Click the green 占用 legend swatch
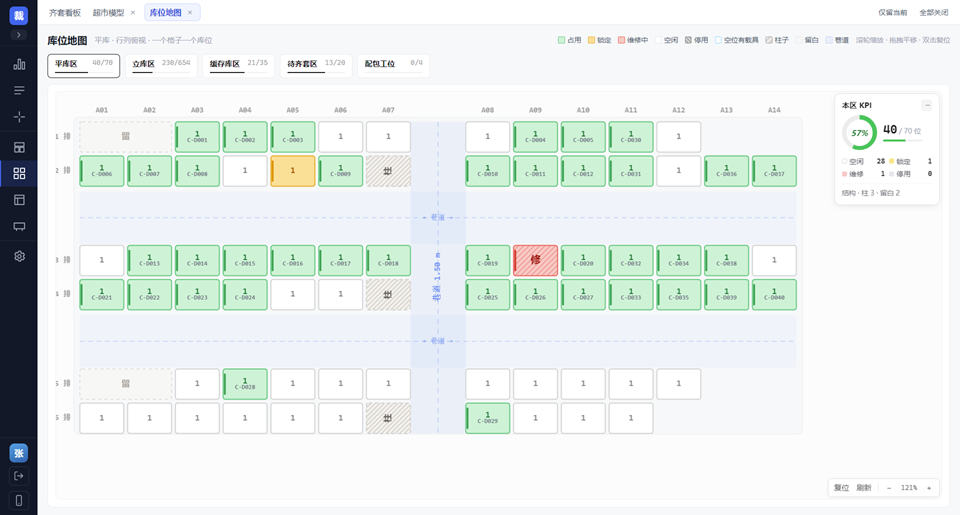 tap(561, 40)
